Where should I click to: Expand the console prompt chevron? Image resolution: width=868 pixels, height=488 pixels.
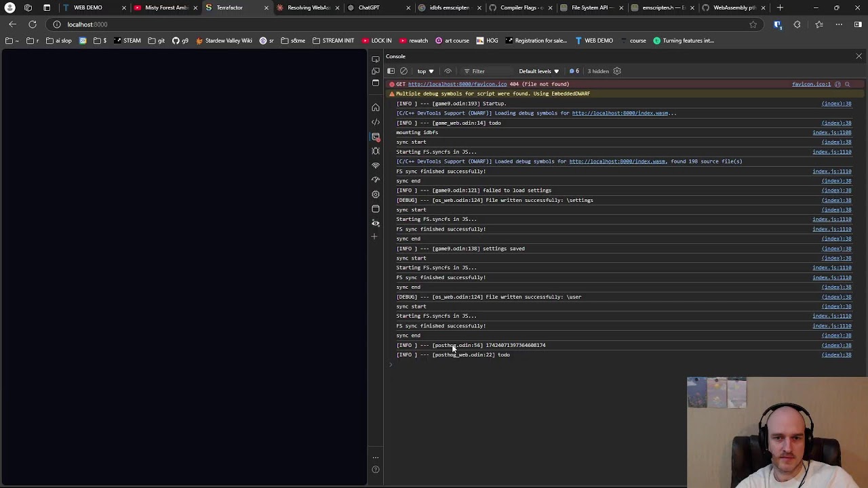[391, 365]
